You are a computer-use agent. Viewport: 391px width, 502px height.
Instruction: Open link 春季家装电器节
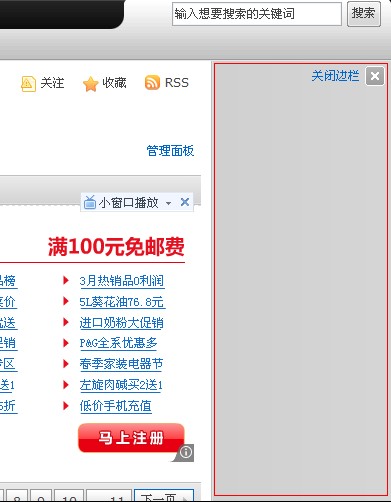121,364
